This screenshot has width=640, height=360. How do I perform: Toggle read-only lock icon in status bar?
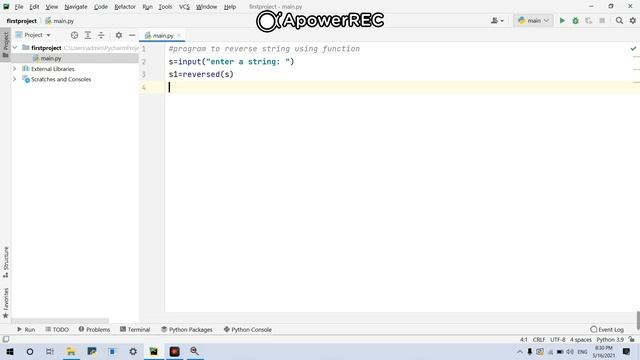coord(631,340)
